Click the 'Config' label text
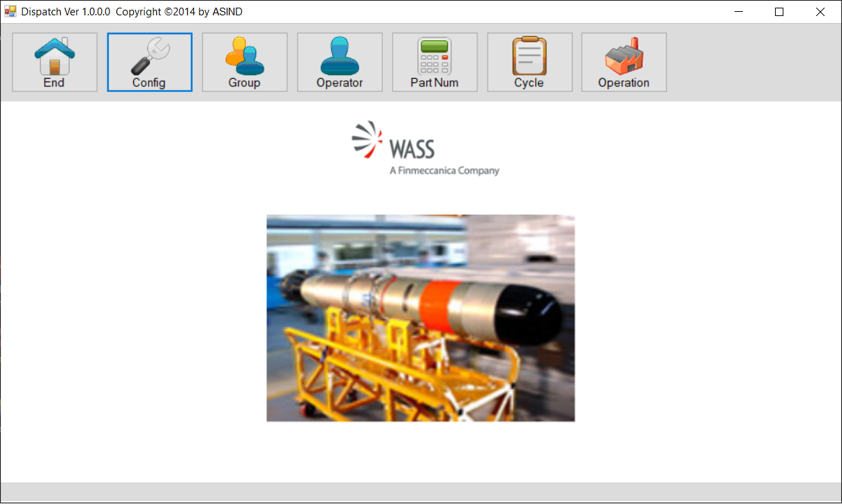 [x=149, y=83]
